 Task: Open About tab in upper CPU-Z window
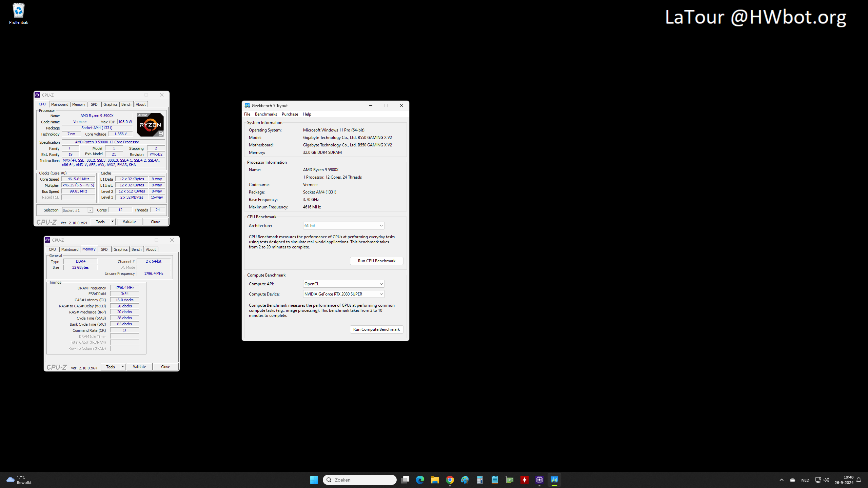(x=141, y=104)
